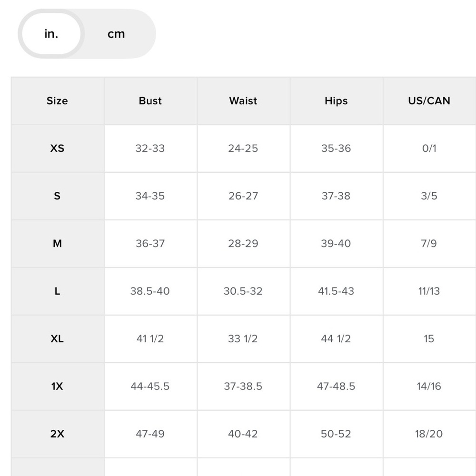Select the XS size row label
476x476 pixels.
pyautogui.click(x=57, y=149)
